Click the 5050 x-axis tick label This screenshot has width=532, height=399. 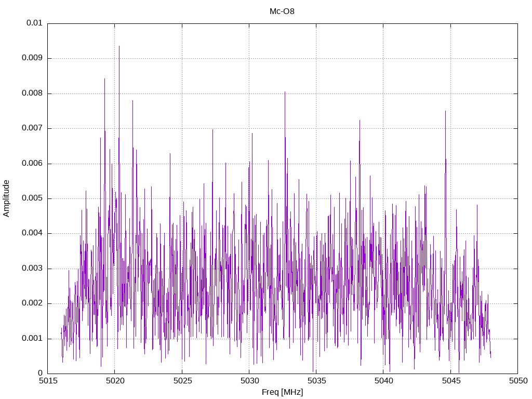click(x=518, y=381)
